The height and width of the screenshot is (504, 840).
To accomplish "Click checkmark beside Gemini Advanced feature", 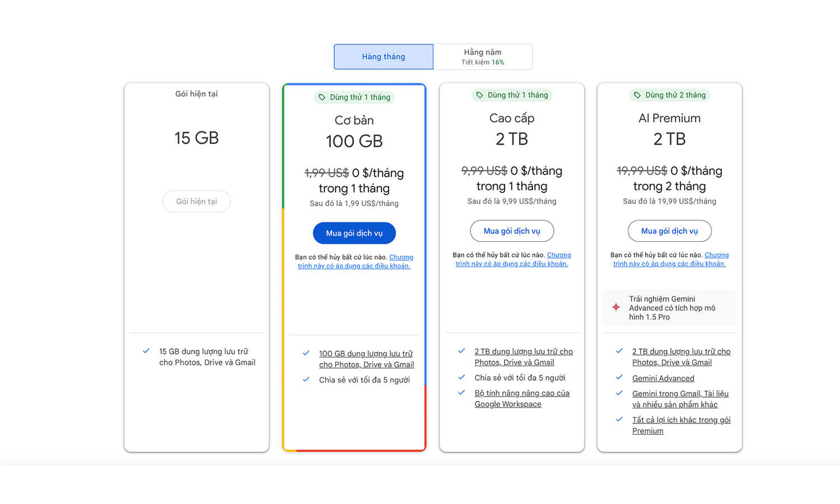I will pyautogui.click(x=619, y=378).
